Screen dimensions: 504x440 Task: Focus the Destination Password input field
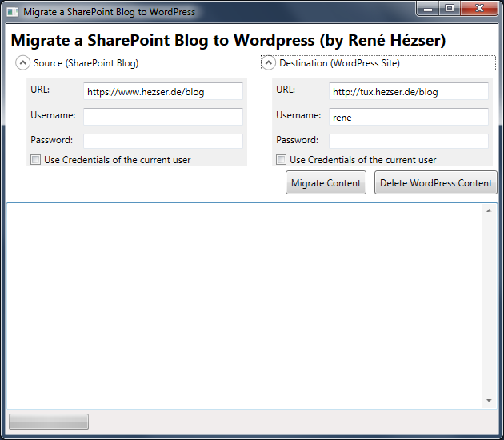409,141
